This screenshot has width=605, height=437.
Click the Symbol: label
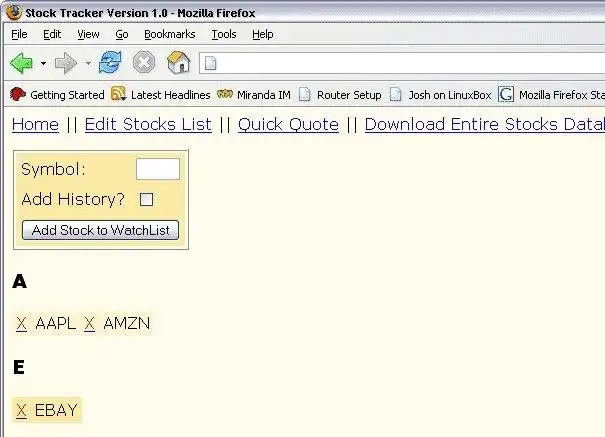pyautogui.click(x=53, y=169)
